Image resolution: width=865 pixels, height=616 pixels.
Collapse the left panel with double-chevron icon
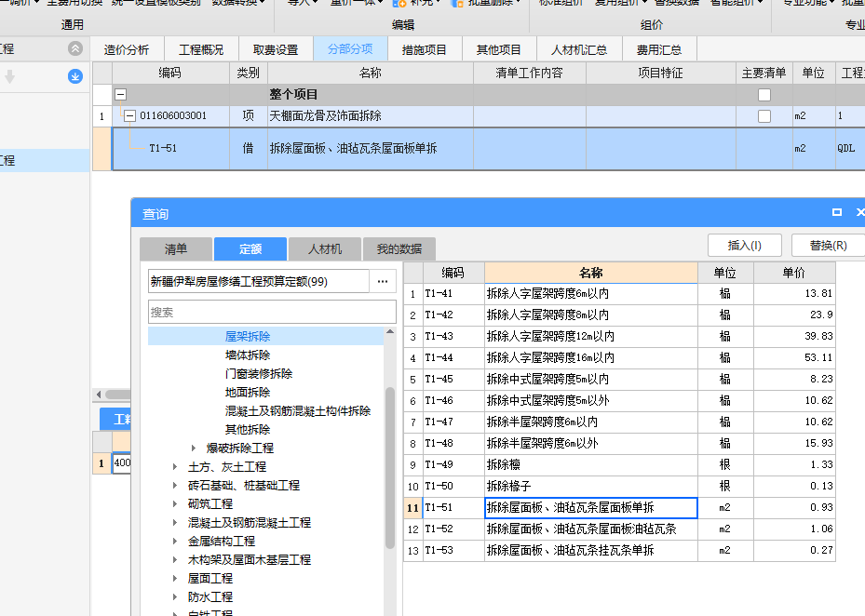(75, 48)
